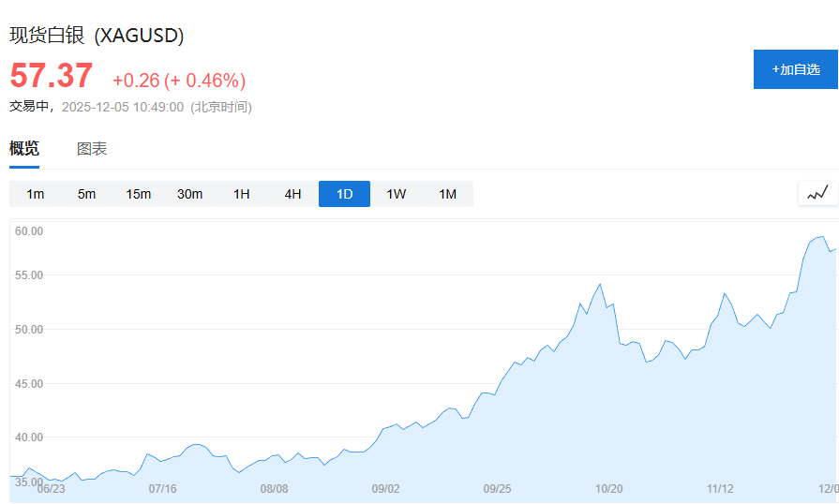
Task: Switch to the 概览 tab
Action: coord(24,148)
